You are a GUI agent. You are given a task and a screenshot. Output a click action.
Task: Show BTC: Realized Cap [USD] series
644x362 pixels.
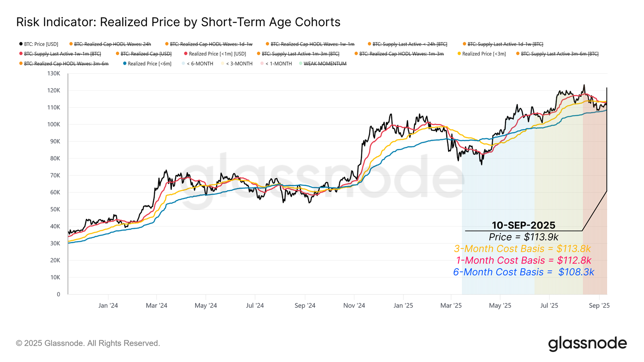tap(144, 54)
